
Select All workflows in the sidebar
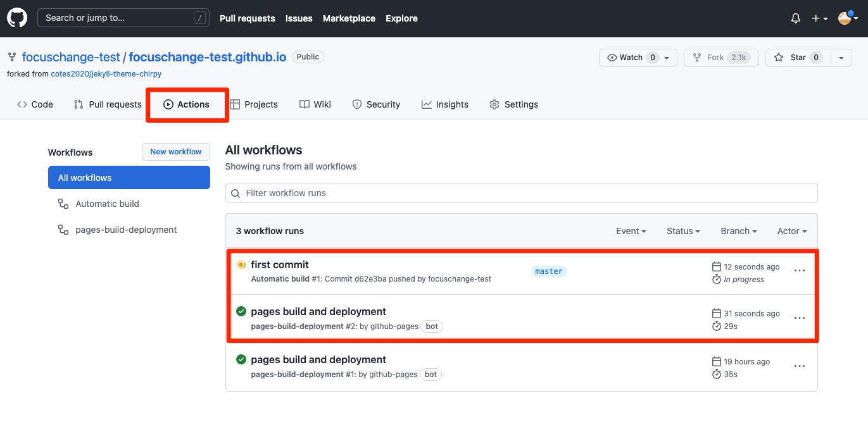click(x=129, y=178)
